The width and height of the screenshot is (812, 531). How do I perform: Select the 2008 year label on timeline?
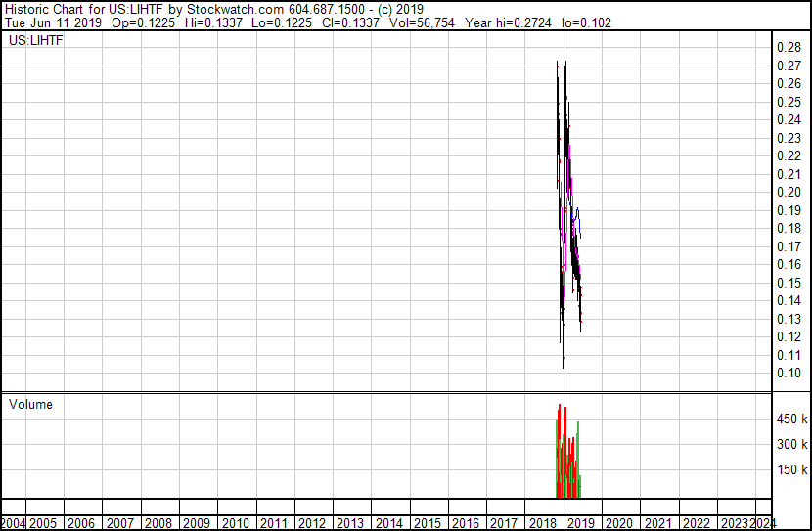(x=158, y=523)
